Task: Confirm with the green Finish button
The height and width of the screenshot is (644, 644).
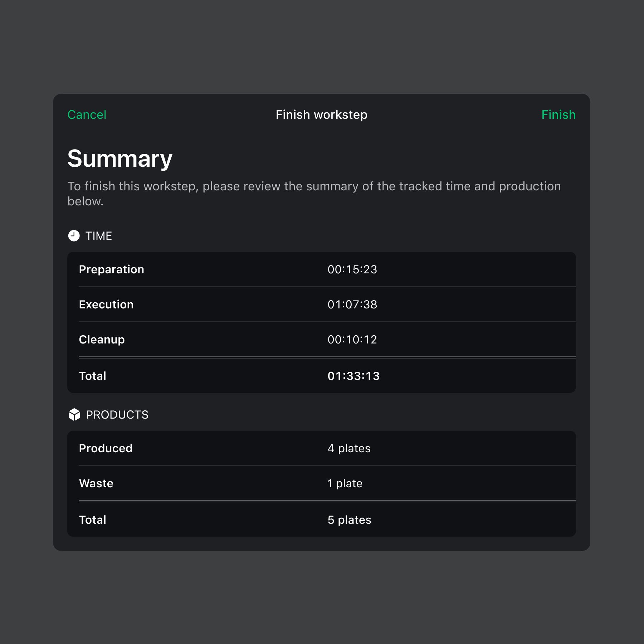Action: [x=558, y=114]
